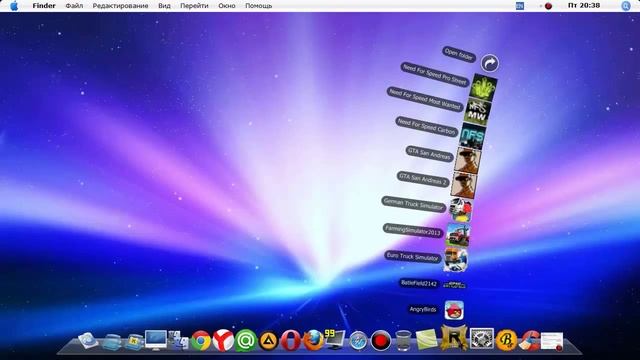The image size is (640, 360).
Task: Open the Окно menu
Action: [227, 6]
